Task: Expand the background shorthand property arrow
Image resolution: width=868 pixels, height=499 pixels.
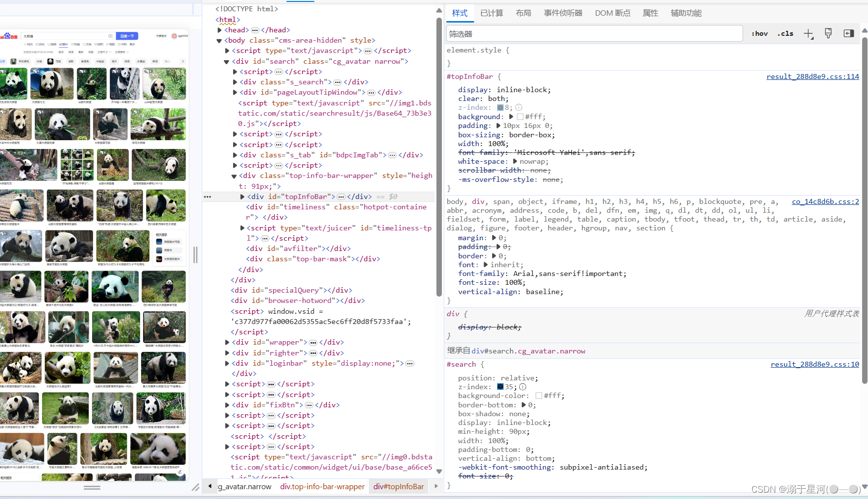Action: (511, 117)
